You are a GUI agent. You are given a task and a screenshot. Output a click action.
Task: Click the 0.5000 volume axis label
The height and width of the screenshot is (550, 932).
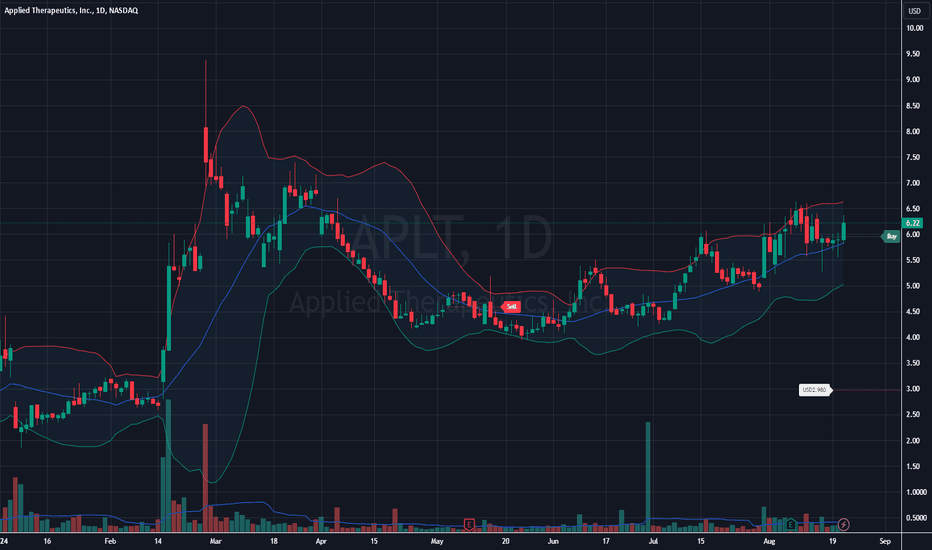tap(916, 518)
